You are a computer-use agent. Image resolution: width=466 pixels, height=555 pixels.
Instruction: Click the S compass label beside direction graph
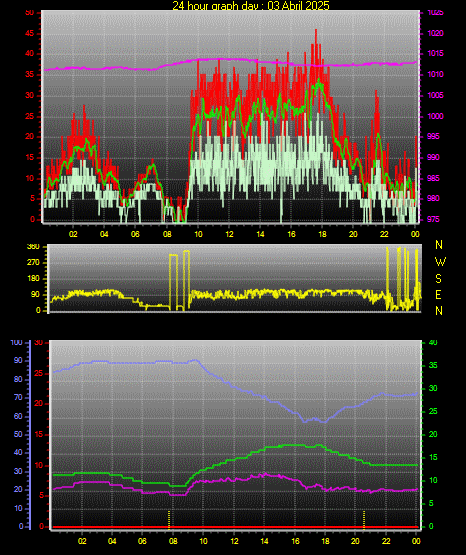pyautogui.click(x=438, y=279)
